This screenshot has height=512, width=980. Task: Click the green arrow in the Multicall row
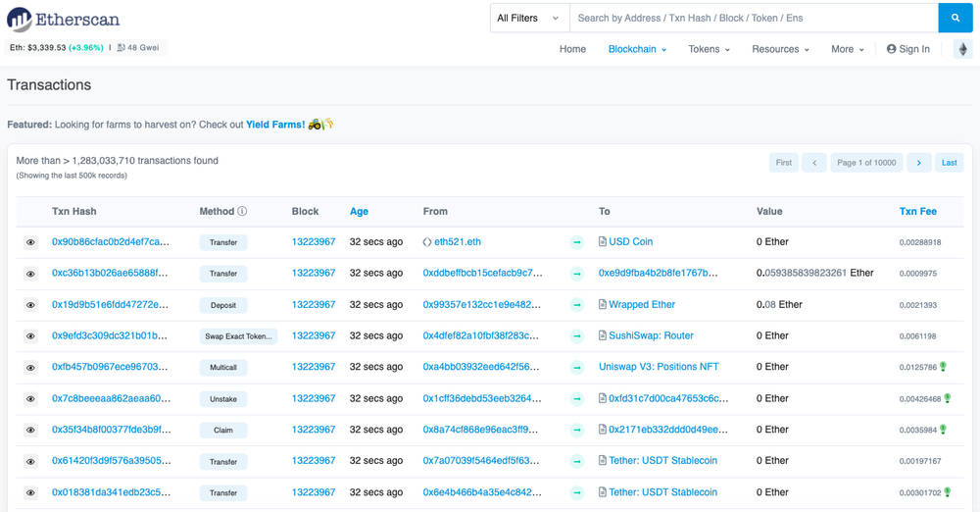(x=577, y=368)
